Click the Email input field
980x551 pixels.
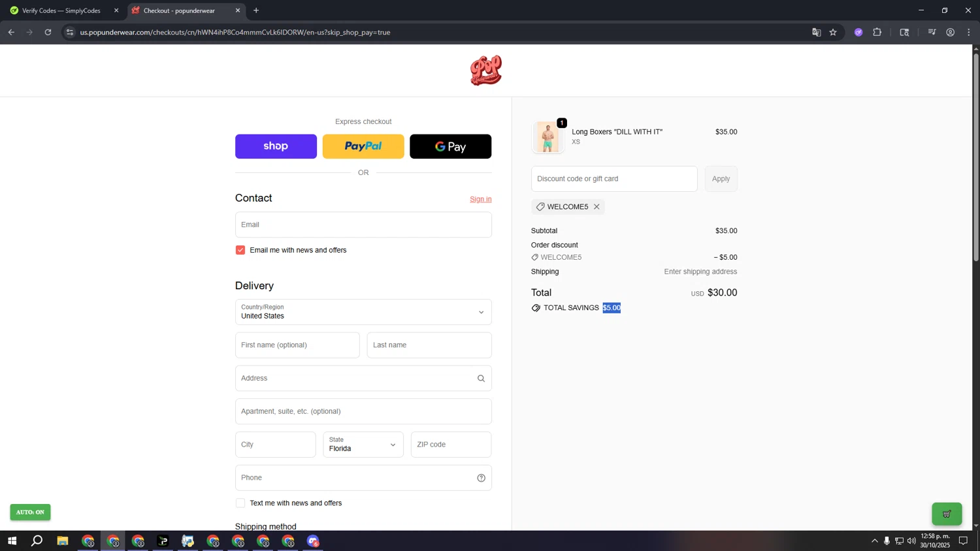tap(363, 225)
